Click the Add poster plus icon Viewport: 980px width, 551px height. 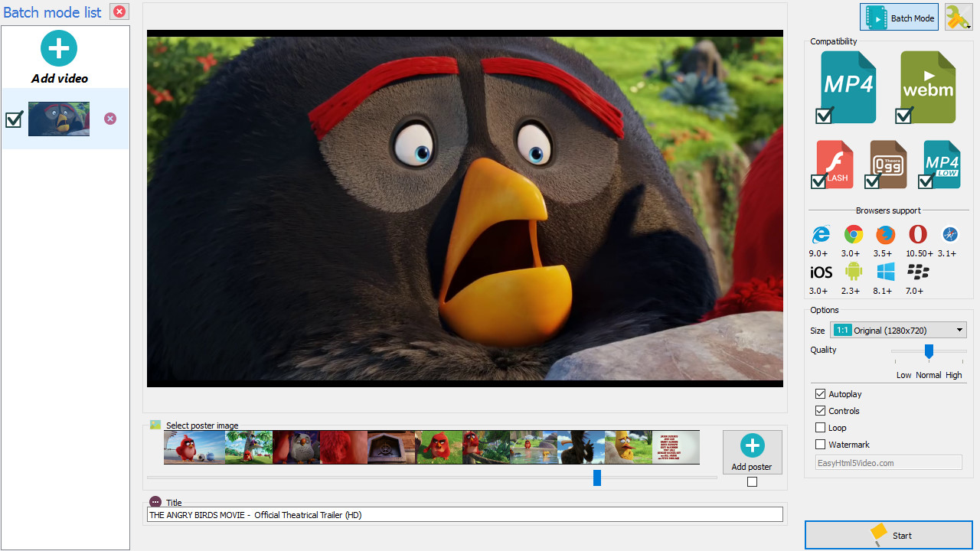point(752,446)
